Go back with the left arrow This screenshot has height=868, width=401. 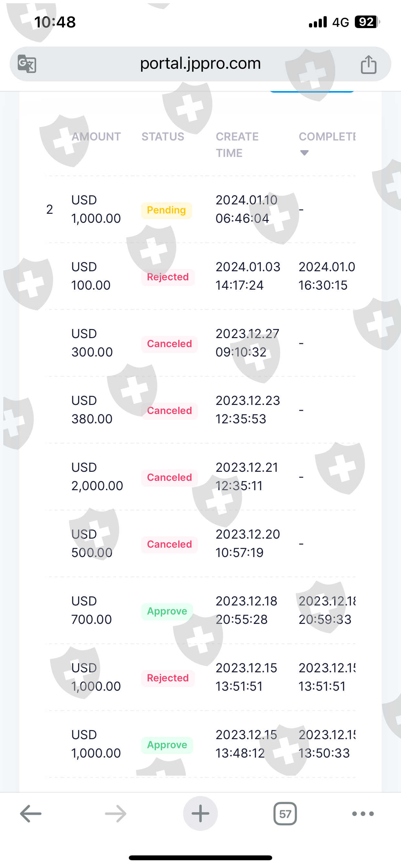point(31,814)
